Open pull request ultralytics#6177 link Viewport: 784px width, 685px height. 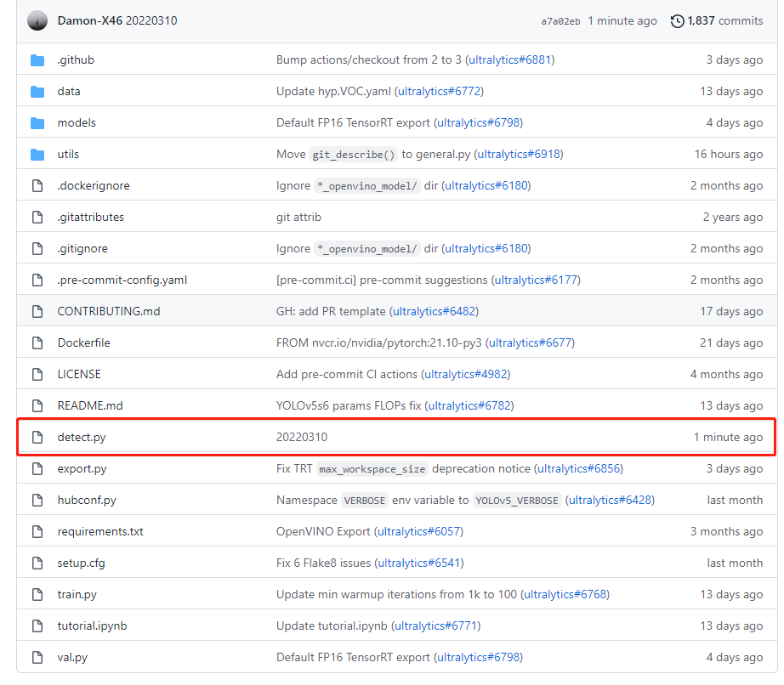(536, 280)
